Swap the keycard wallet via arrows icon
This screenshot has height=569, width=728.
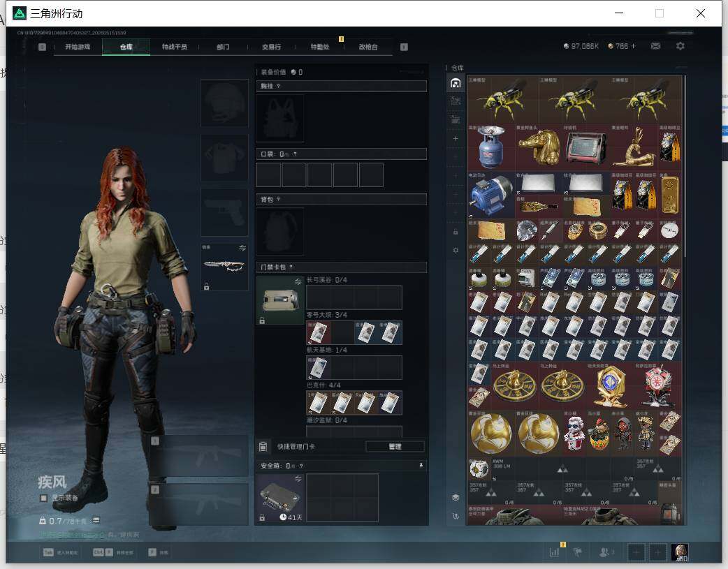[298, 282]
